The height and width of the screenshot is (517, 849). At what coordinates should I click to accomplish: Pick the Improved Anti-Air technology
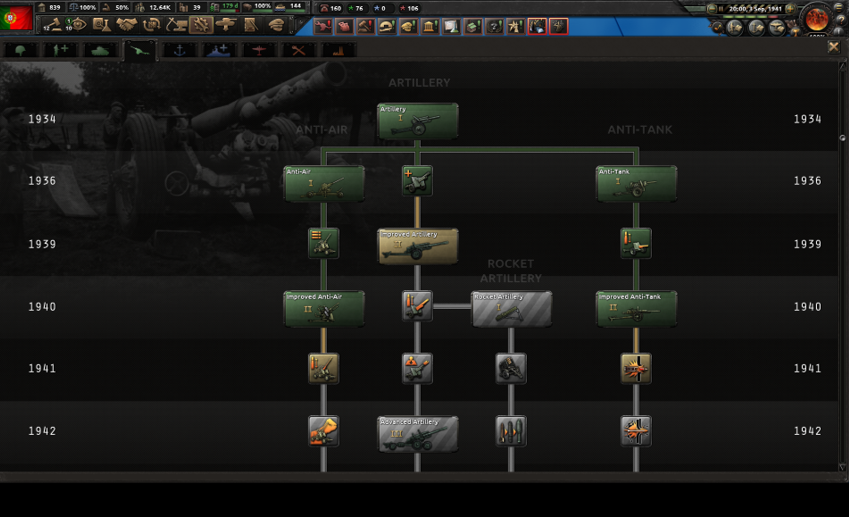tap(324, 309)
